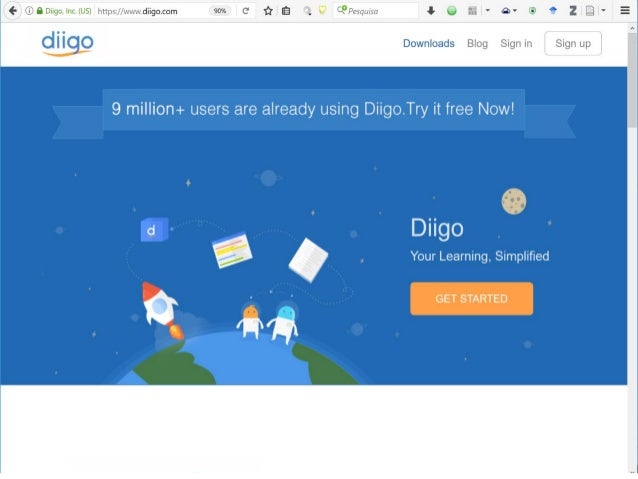638x479 pixels.
Task: Expand the dropdown arrow beside document icon
Action: click(x=603, y=11)
